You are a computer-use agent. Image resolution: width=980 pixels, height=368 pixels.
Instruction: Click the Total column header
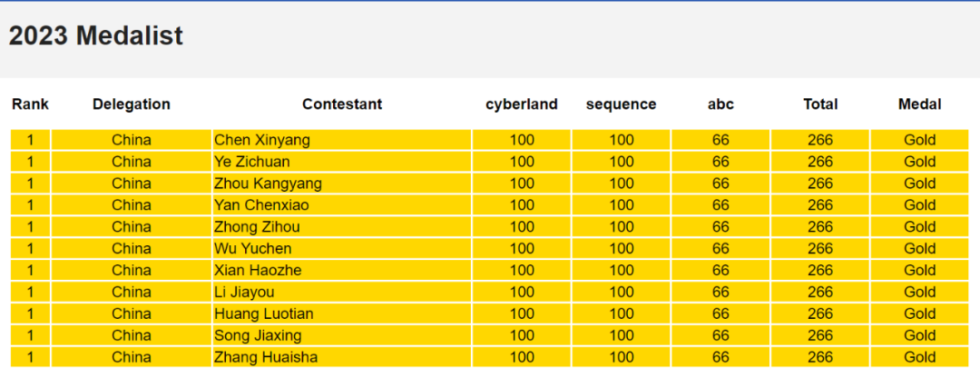coord(820,104)
